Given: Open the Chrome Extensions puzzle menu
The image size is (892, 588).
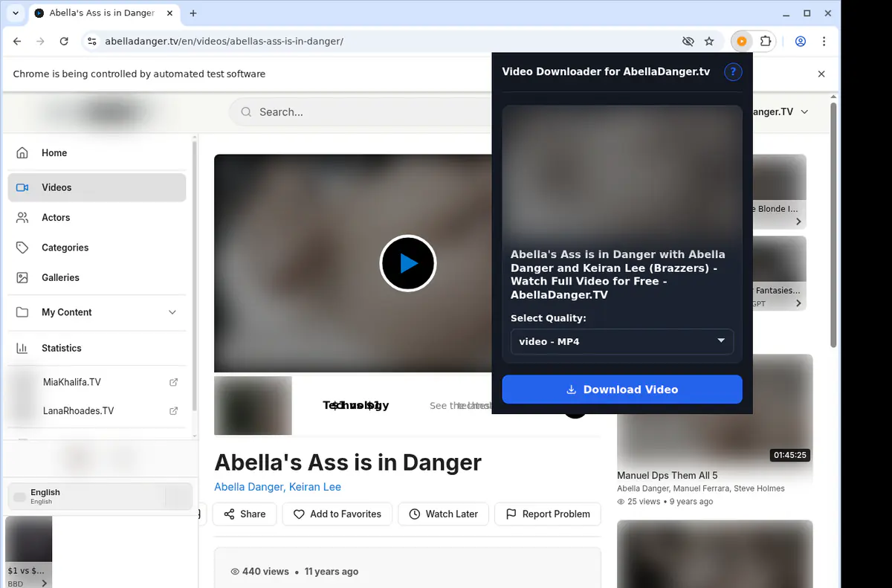Looking at the screenshot, I should pos(766,42).
